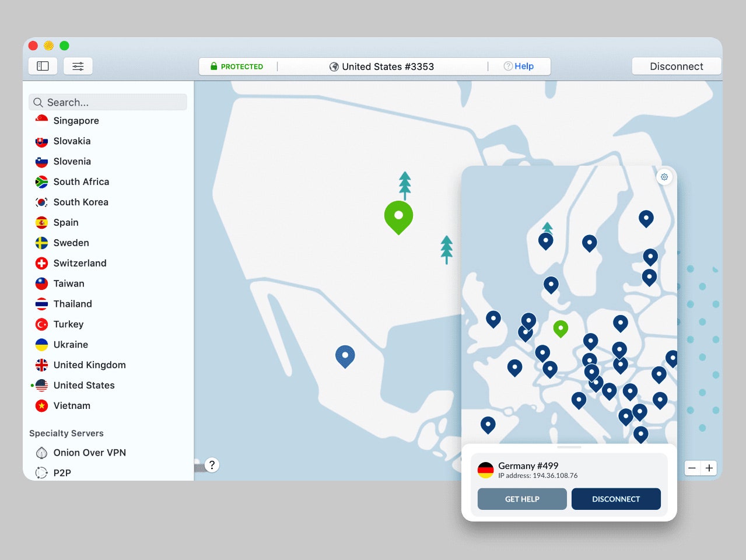Viewport: 746px width, 560px height.
Task: Select United States from country list
Action: click(x=83, y=385)
